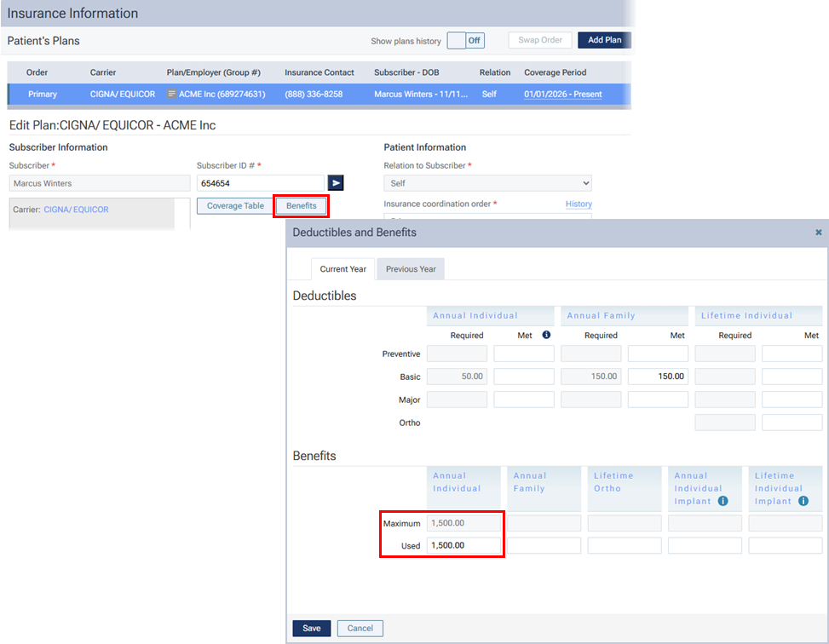Open the Coverage Table
The width and height of the screenshot is (829, 644).
coord(235,206)
